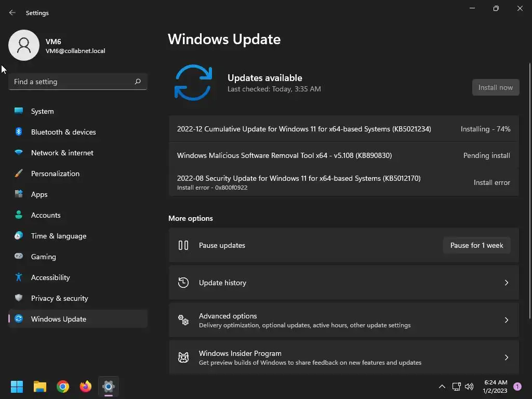Click the VM6 user profile avatar
This screenshot has width=532, height=399.
[24, 45]
